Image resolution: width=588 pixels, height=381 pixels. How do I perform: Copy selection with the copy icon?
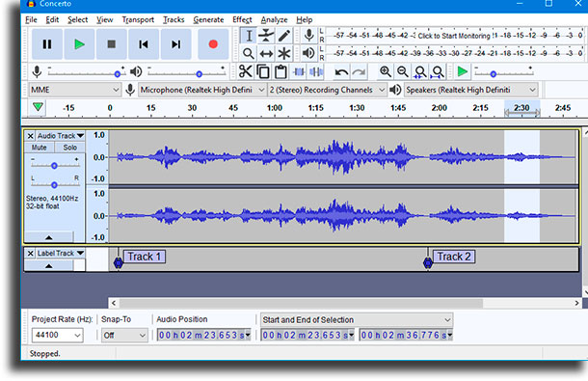point(263,71)
